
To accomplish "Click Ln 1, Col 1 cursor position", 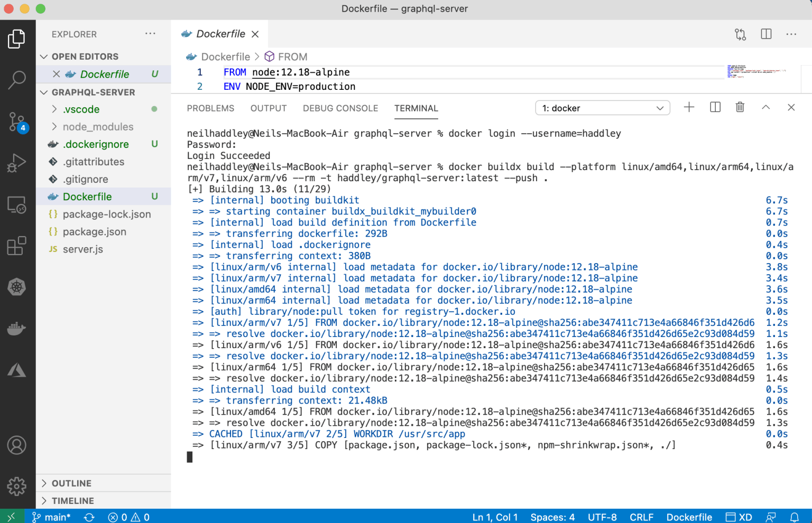I will click(495, 517).
